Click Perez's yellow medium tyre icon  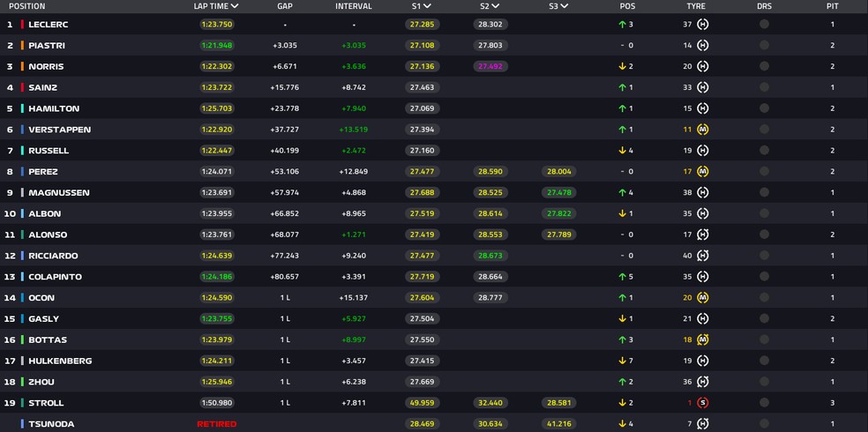tap(703, 172)
